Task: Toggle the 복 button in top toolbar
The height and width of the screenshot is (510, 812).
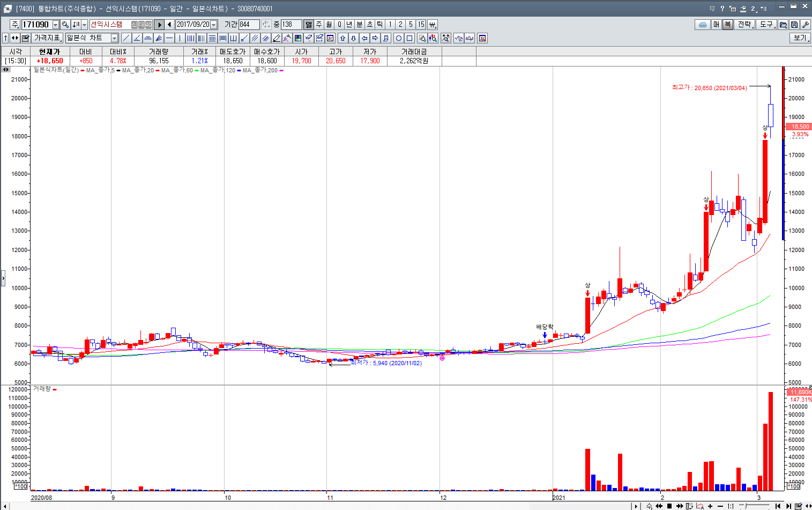Action: [727, 25]
